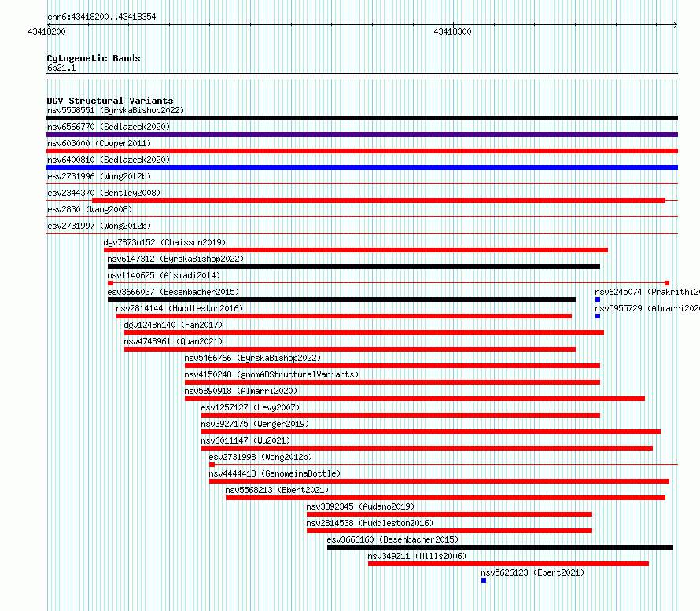Screen dimensions: 700x611
Task: Select the red nsv2814538 variant bar
Action: click(x=450, y=531)
